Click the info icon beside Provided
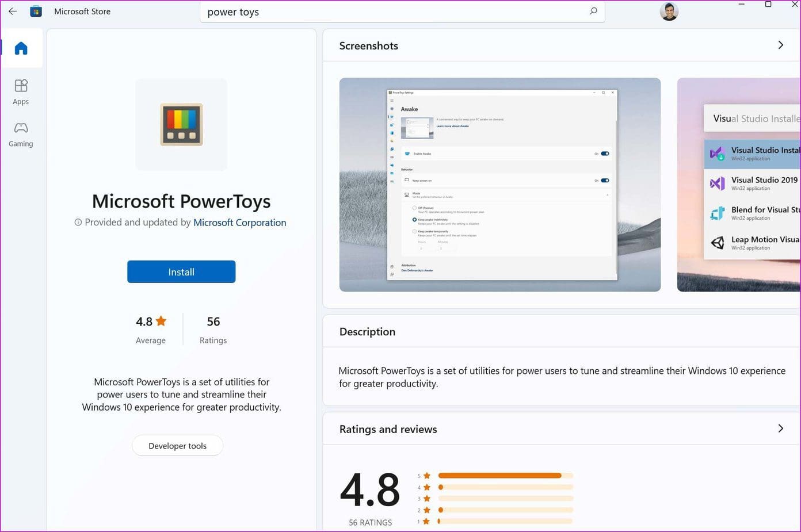Image resolution: width=801 pixels, height=532 pixels. 78,223
